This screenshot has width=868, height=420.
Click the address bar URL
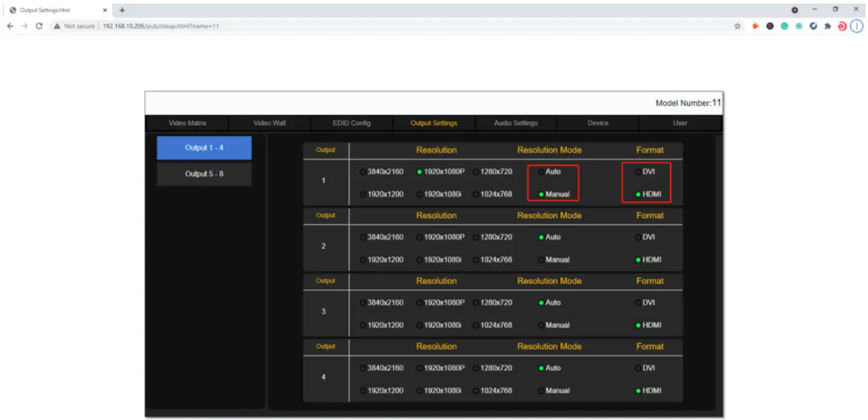pyautogui.click(x=161, y=26)
